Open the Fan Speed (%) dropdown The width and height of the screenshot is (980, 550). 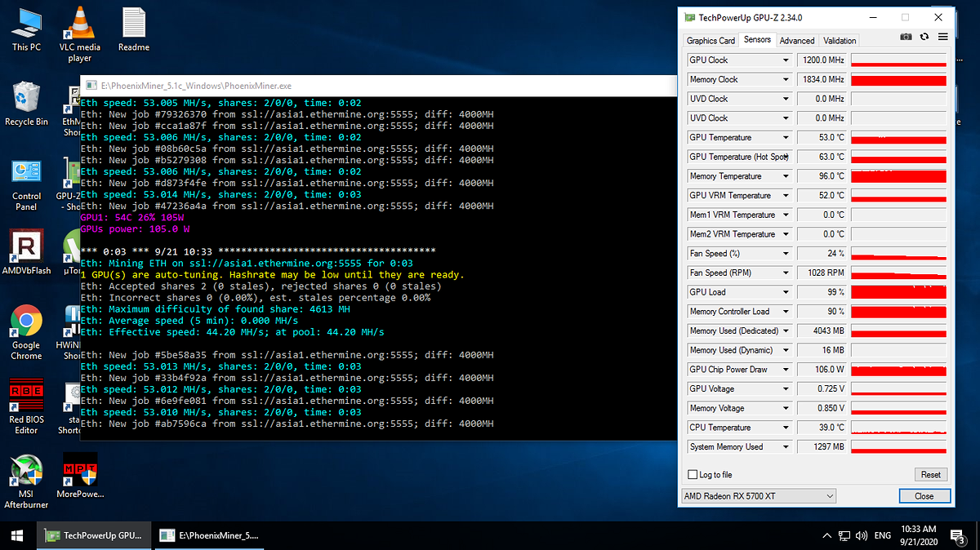786,254
